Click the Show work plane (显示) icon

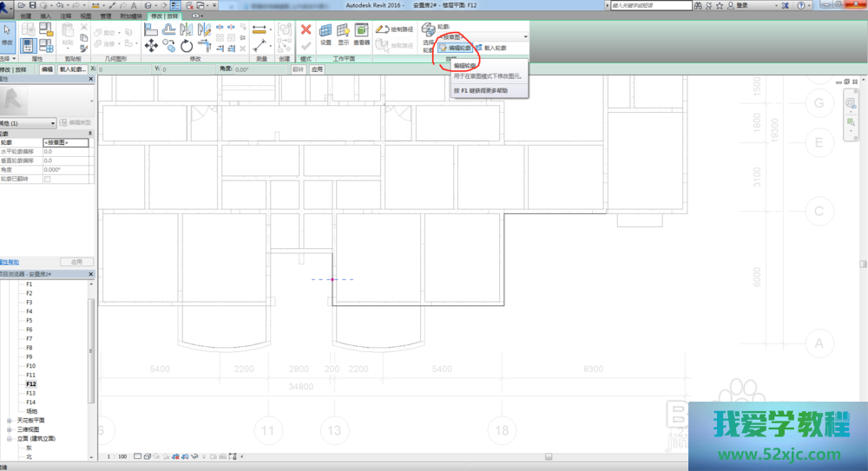tap(344, 34)
